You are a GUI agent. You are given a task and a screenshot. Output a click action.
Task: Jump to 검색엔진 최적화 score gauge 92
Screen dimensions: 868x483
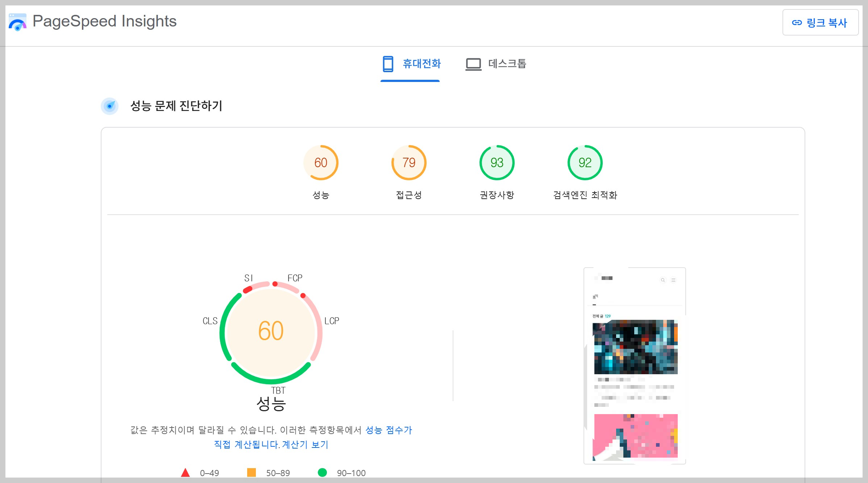tap(585, 163)
